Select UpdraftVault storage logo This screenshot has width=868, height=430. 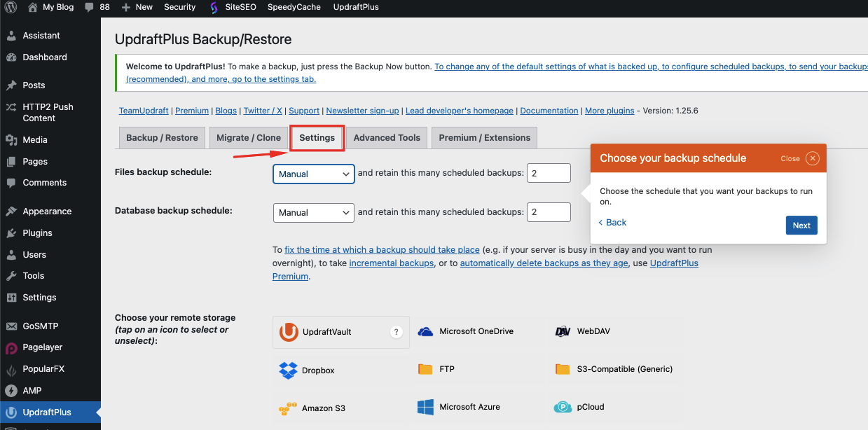(x=289, y=332)
